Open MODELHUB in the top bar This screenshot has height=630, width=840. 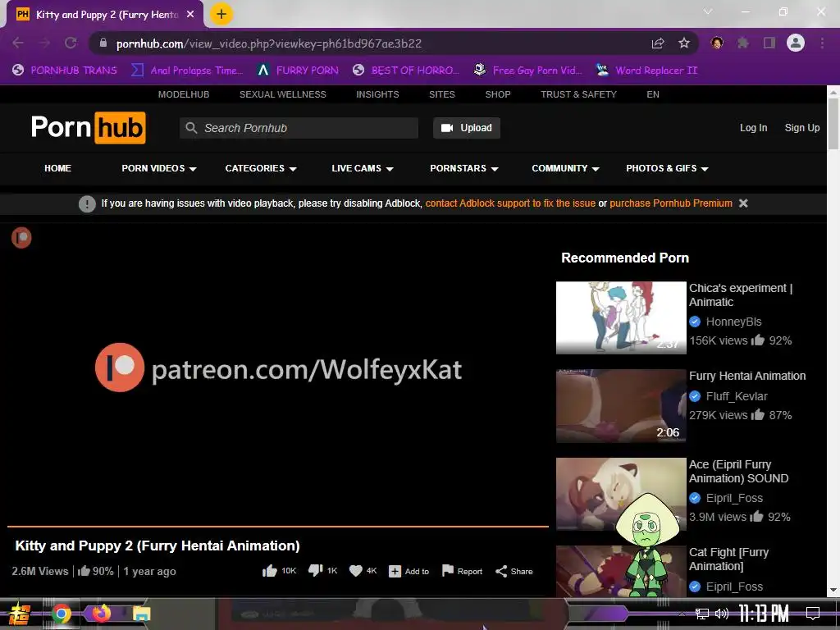pos(184,94)
